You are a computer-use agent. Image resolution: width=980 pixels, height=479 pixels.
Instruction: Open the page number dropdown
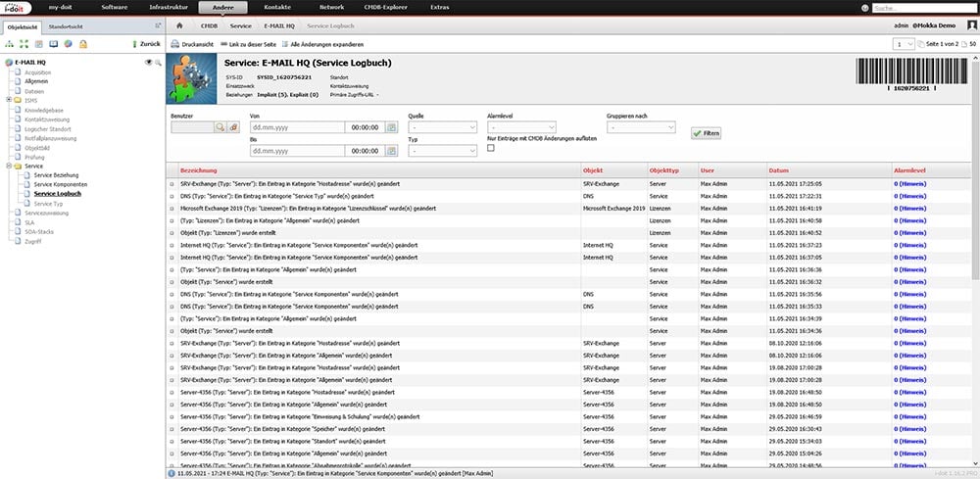click(x=904, y=44)
